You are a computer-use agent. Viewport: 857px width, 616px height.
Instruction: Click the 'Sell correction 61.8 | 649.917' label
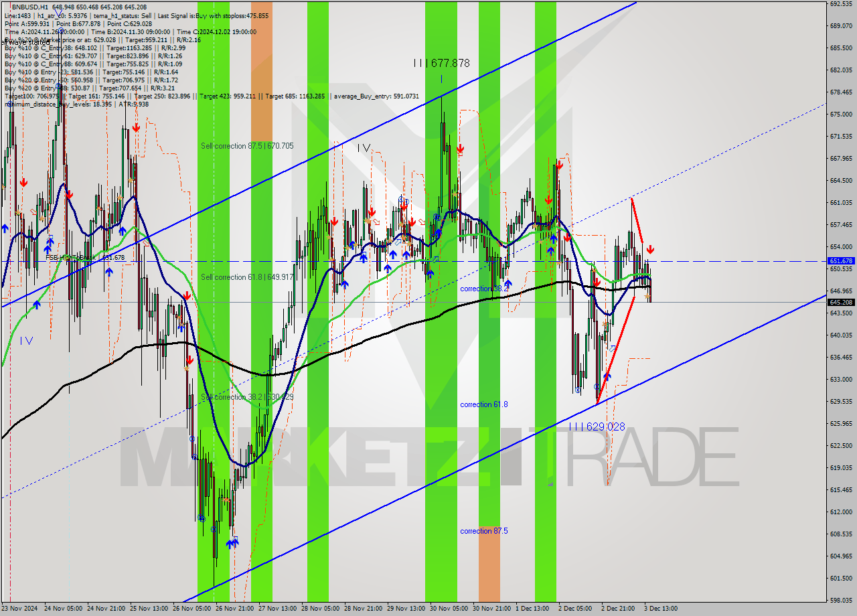[x=247, y=277]
